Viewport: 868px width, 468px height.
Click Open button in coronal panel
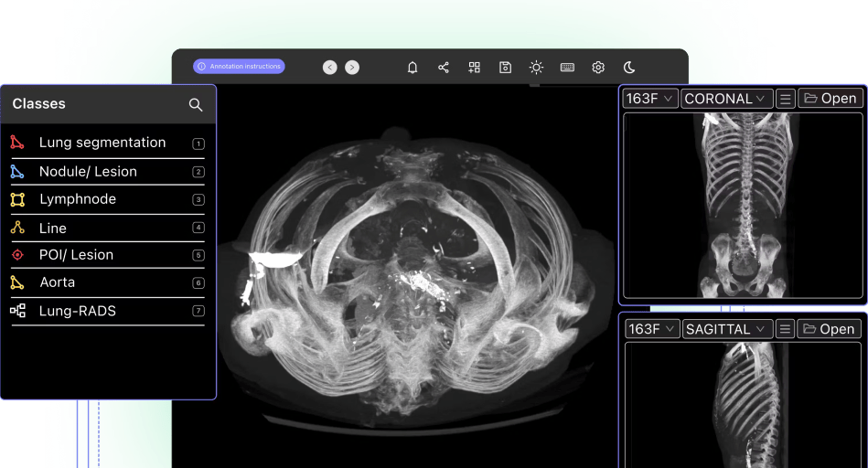pyautogui.click(x=830, y=99)
